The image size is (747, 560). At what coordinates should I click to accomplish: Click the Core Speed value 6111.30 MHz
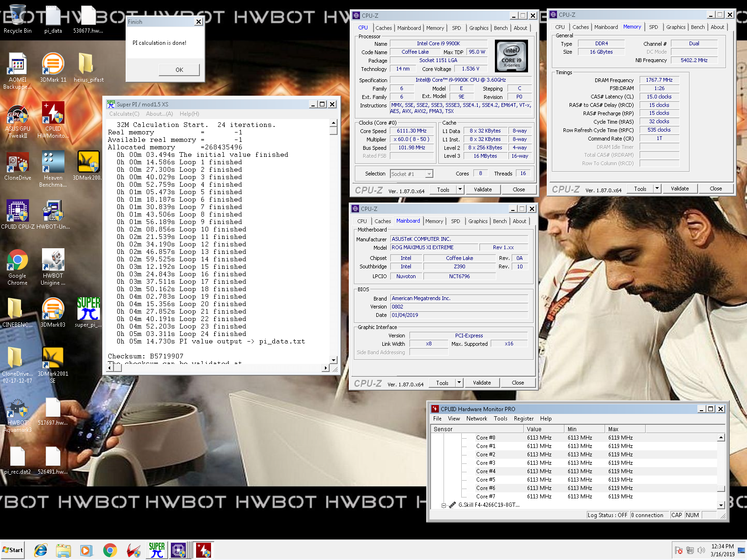tap(412, 131)
